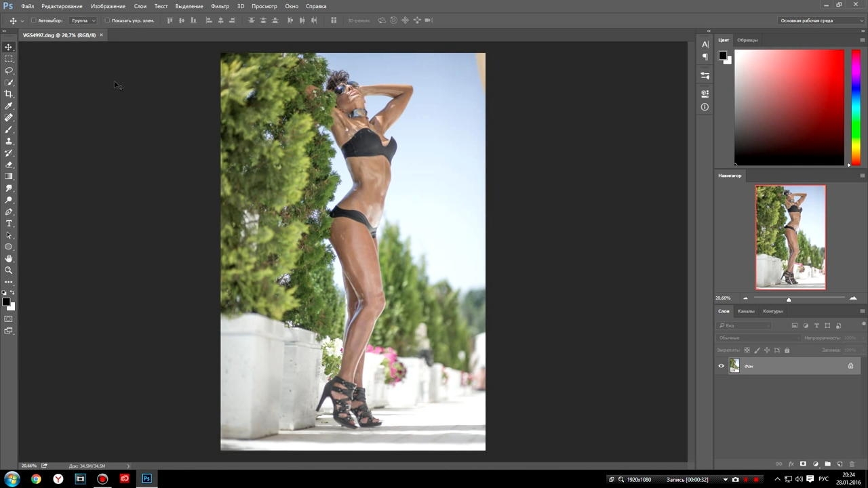Create a new group folder icon
Viewport: 868px width, 488px height.
coord(827,464)
